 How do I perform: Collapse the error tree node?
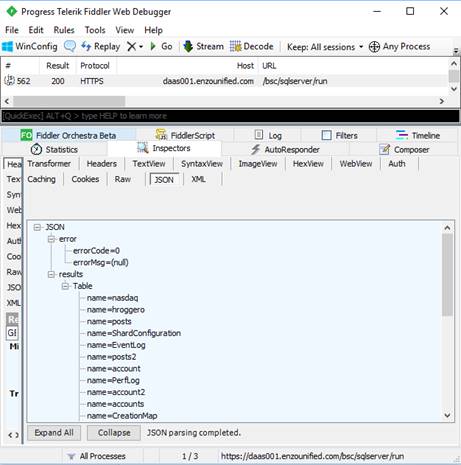tap(51, 239)
